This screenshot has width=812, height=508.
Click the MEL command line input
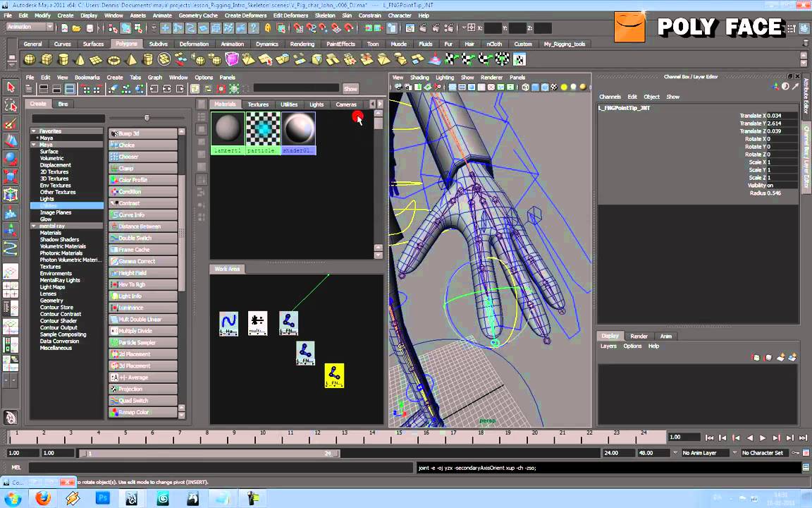click(x=221, y=468)
